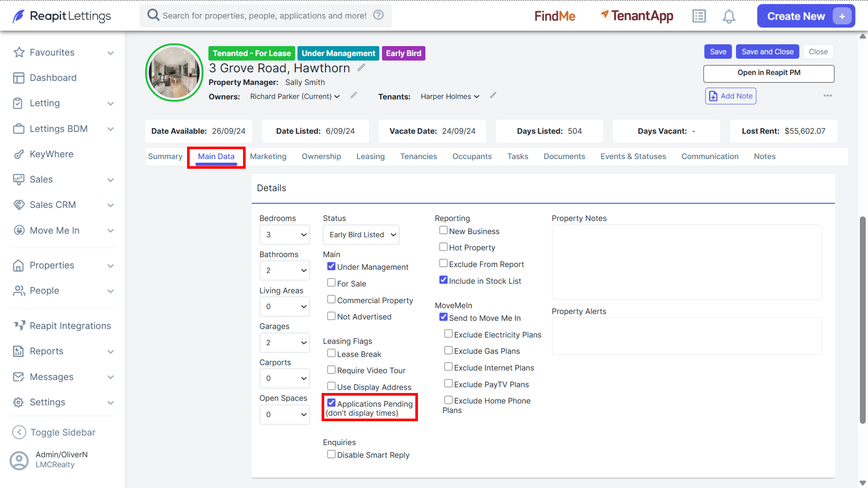
Task: Open the three-dots more options menu
Action: click(828, 96)
